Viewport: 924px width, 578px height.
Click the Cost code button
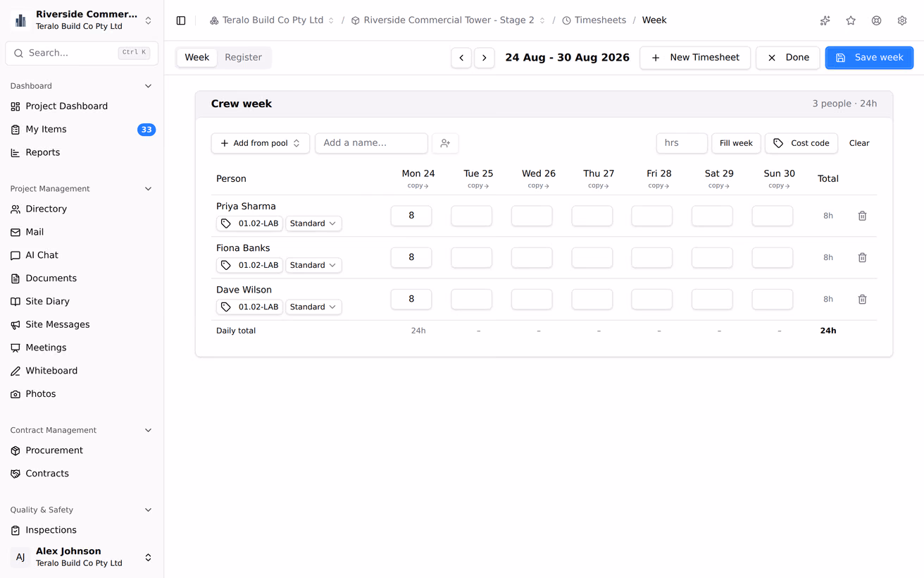click(801, 143)
